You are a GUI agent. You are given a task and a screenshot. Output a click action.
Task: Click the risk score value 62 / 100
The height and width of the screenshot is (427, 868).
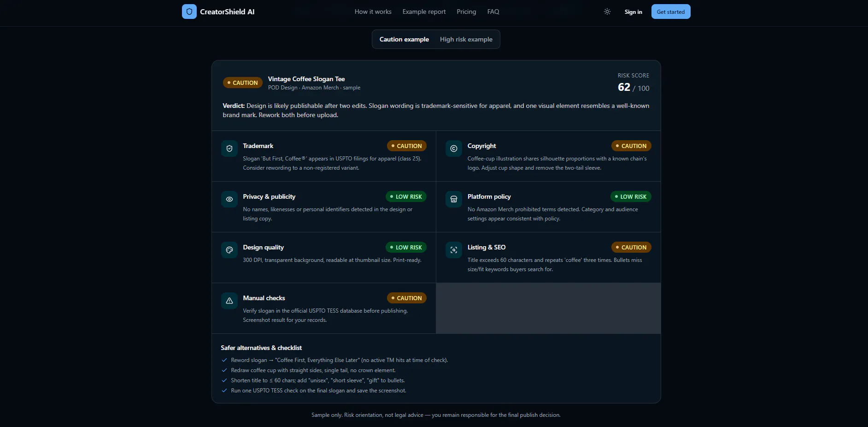point(633,87)
